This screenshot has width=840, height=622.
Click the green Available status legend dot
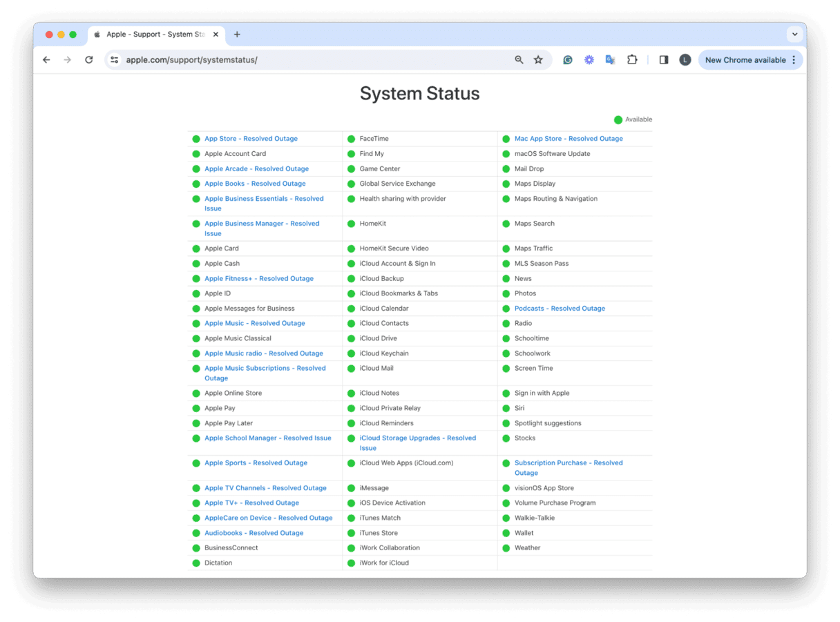pos(618,119)
